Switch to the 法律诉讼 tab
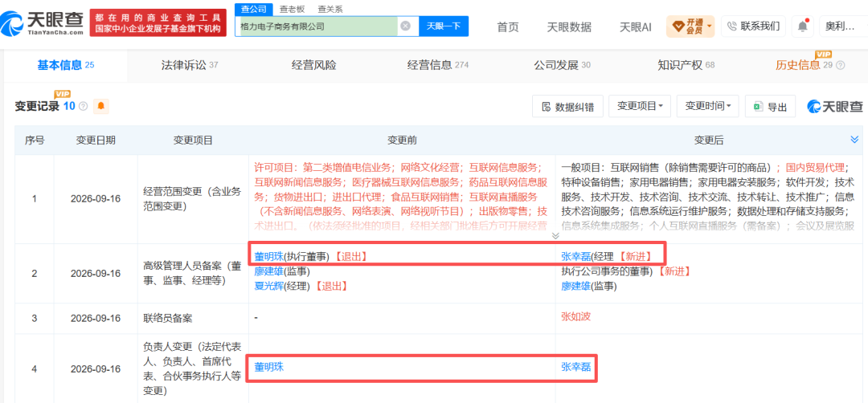The image size is (868, 403). pos(190,65)
